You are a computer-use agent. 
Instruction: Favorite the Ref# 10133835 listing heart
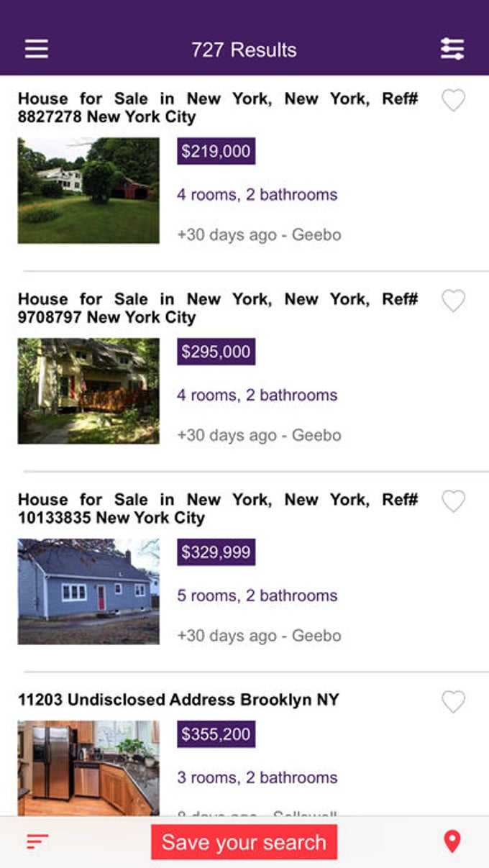pyautogui.click(x=453, y=501)
